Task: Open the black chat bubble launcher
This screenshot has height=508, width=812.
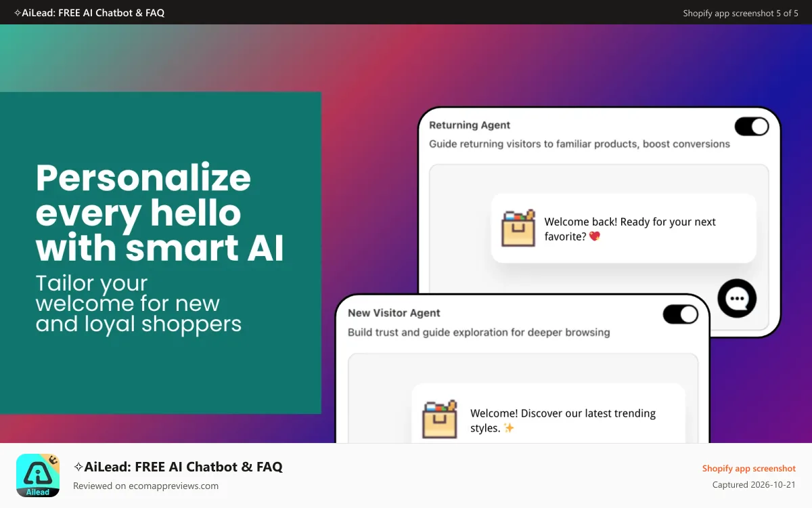Action: click(737, 299)
